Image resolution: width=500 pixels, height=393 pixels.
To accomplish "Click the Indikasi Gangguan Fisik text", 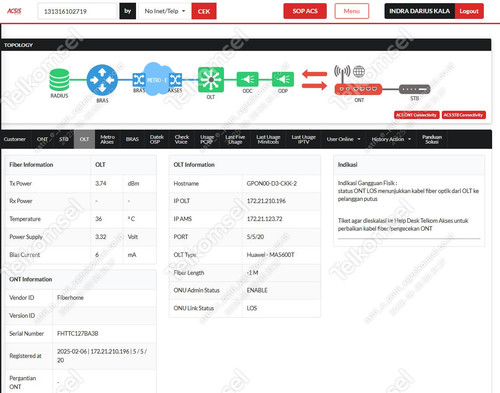I will [367, 183].
